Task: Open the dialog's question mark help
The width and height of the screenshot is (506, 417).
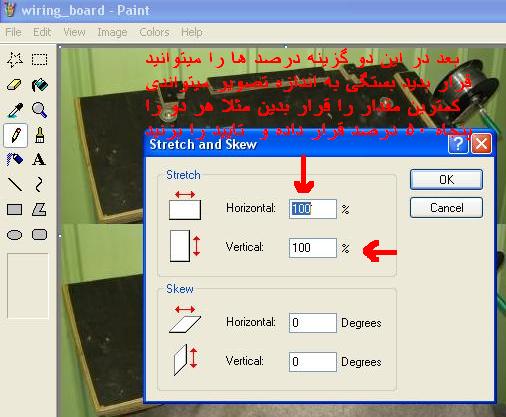Action: click(x=458, y=144)
